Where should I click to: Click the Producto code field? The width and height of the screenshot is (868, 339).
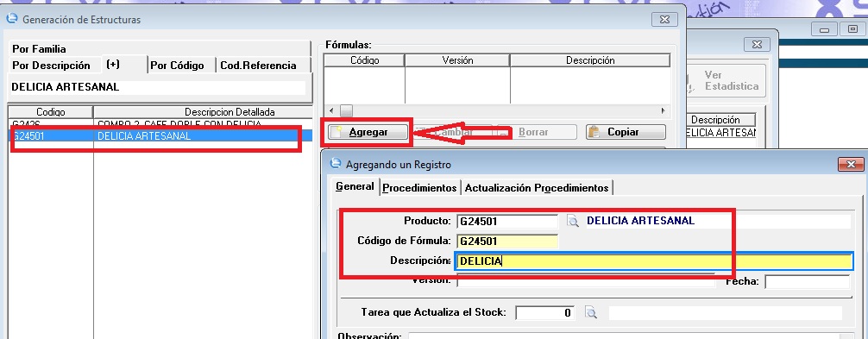click(507, 221)
